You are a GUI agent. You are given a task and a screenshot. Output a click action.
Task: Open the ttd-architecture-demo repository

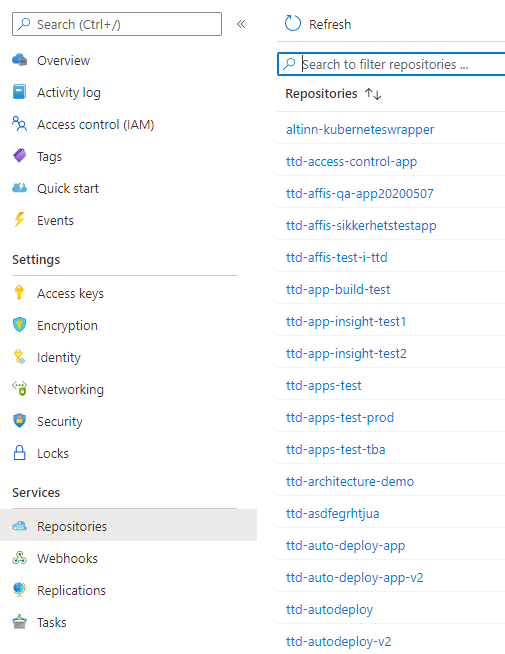(350, 481)
